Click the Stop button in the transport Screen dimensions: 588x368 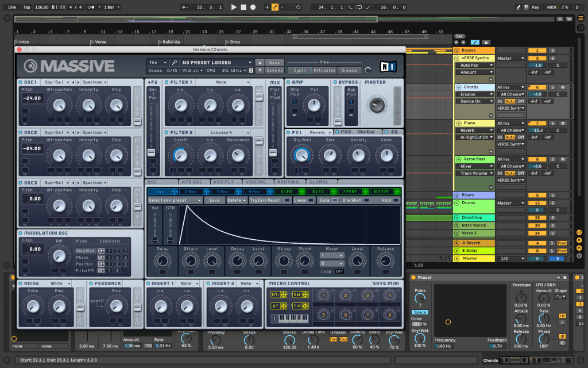point(243,7)
